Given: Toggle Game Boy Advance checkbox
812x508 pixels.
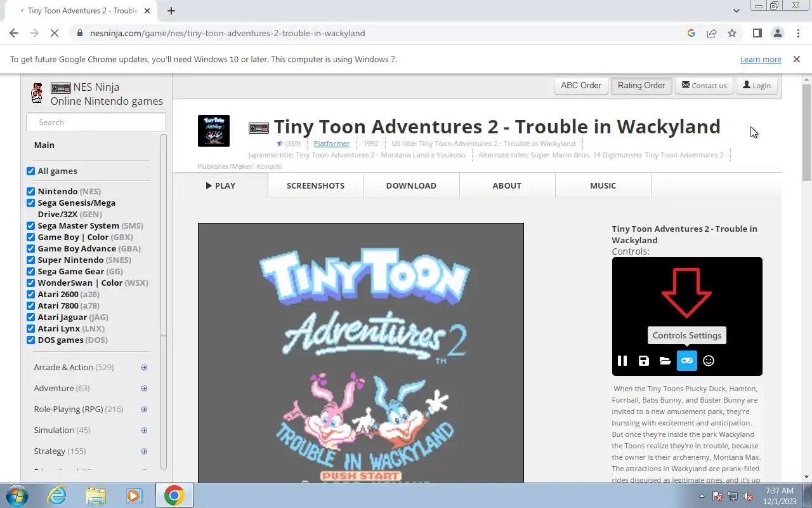Looking at the screenshot, I should tap(30, 248).
